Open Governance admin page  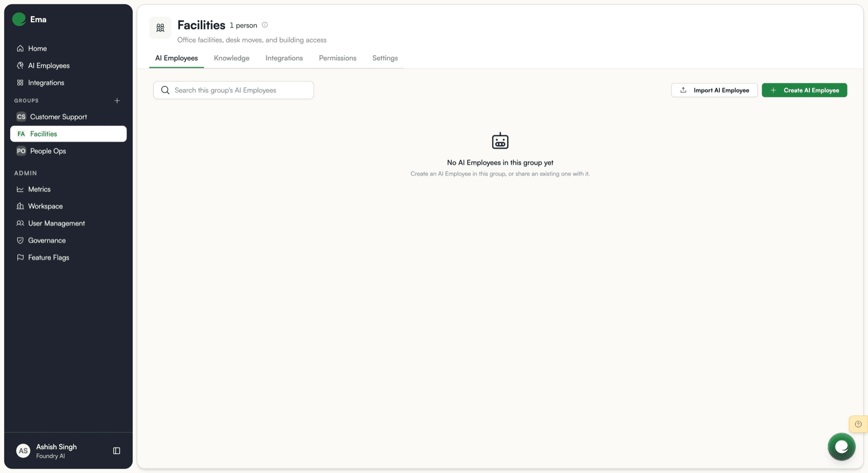click(68, 241)
